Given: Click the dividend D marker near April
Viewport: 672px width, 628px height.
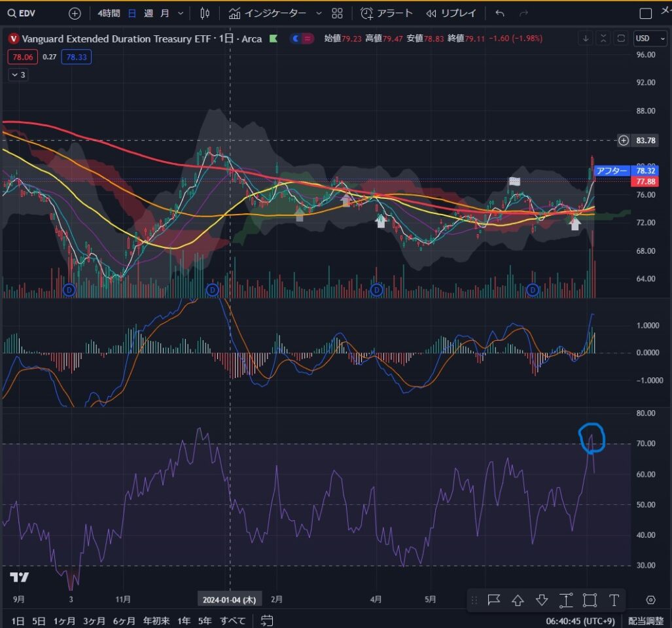Looking at the screenshot, I should click(376, 290).
